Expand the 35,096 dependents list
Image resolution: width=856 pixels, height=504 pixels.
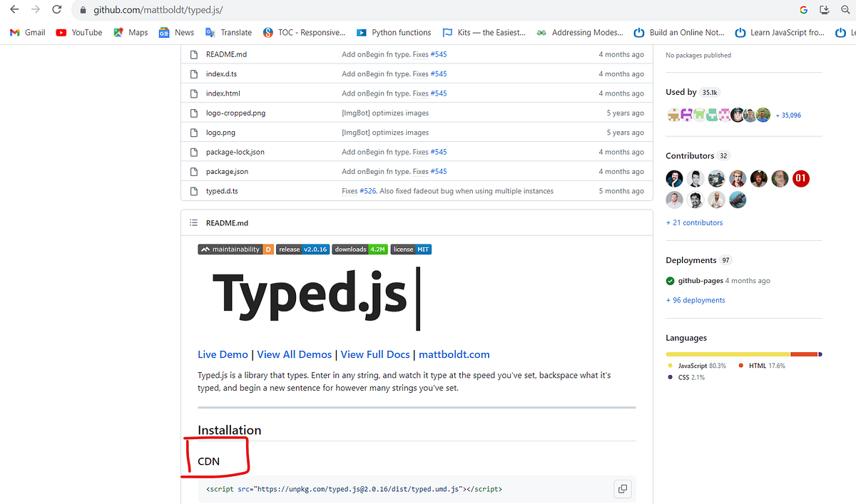(788, 114)
